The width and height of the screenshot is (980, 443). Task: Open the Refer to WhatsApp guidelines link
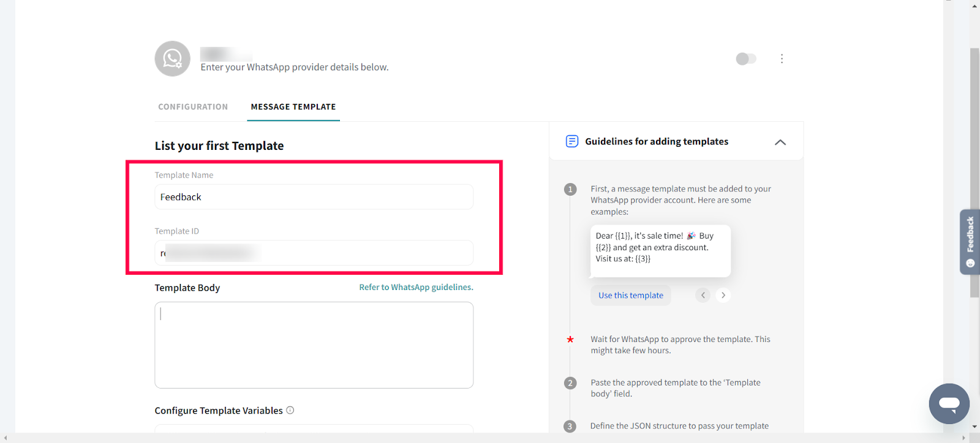(416, 288)
